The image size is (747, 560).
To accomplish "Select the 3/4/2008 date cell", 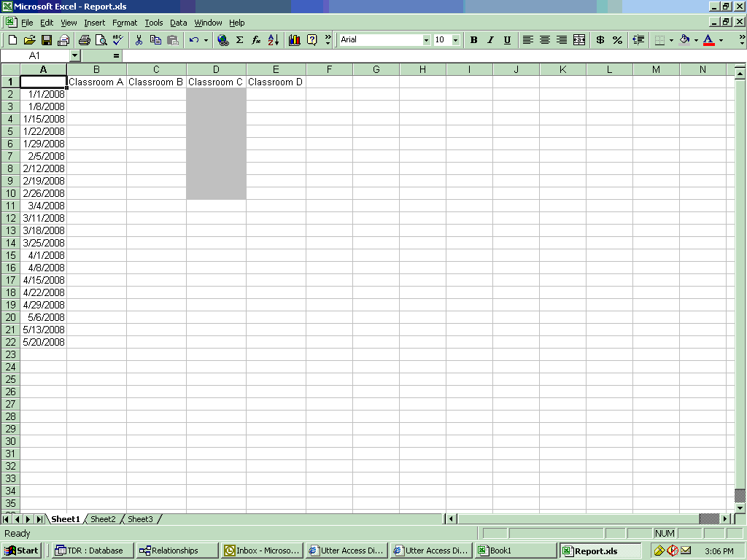I will point(43,206).
